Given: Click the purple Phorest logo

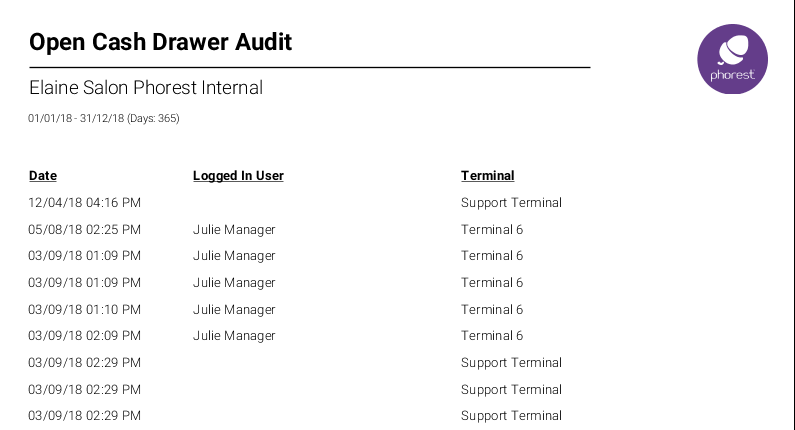Looking at the screenshot, I should pos(731,59).
